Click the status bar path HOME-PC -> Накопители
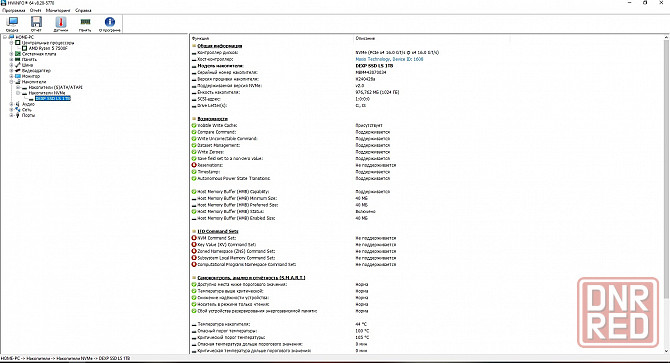Viewport: 670px width, 363px height. point(65,358)
